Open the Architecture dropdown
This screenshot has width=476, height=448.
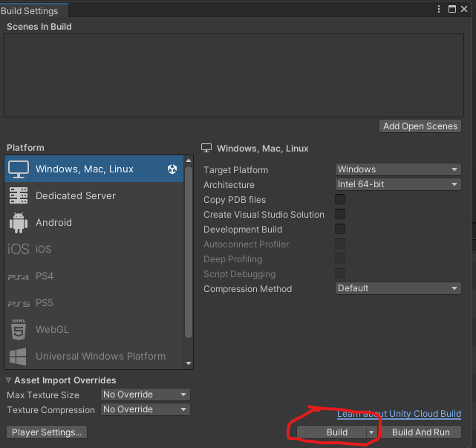[398, 184]
